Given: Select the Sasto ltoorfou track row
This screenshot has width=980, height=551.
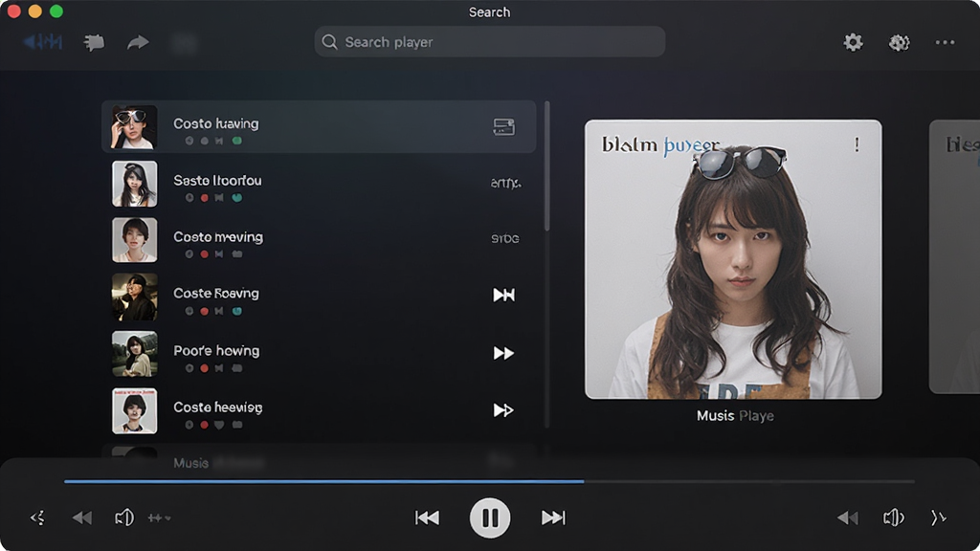Looking at the screenshot, I should pyautogui.click(x=319, y=184).
